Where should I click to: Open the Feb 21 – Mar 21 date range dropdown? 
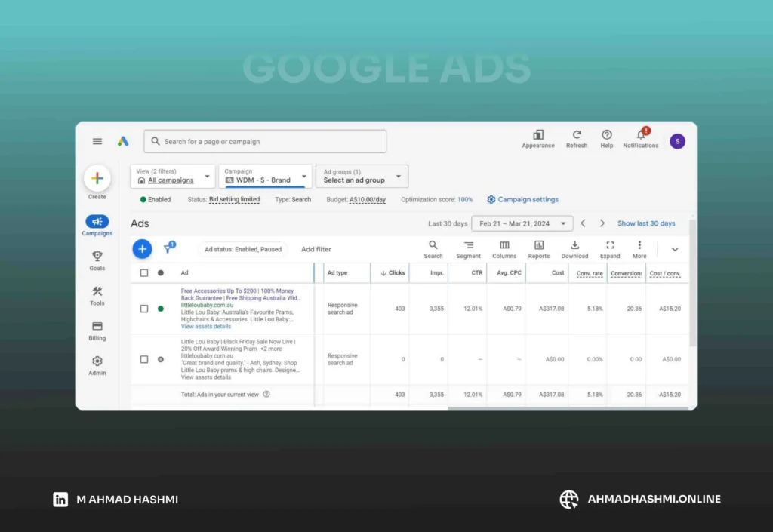522,223
